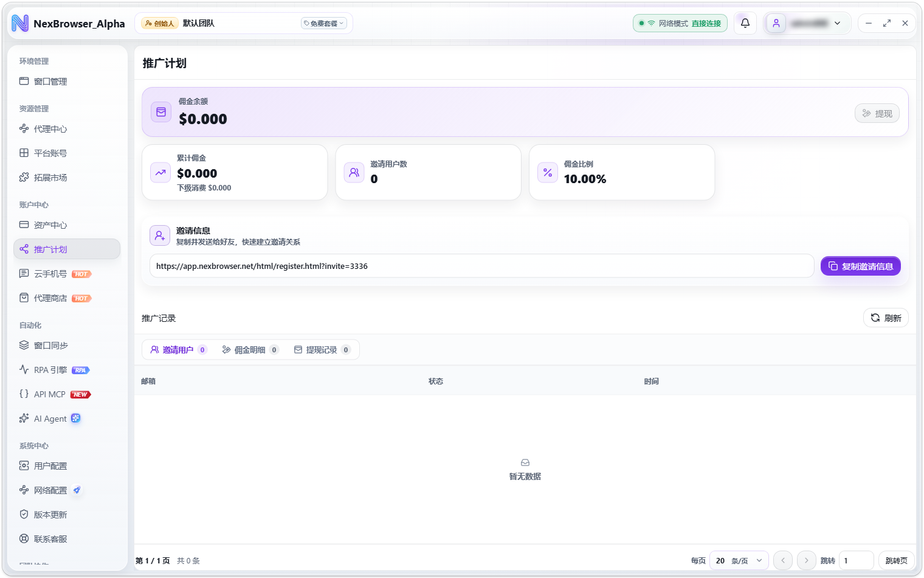Open 代理中心 in the sidebar
The height and width of the screenshot is (578, 924).
click(67, 129)
